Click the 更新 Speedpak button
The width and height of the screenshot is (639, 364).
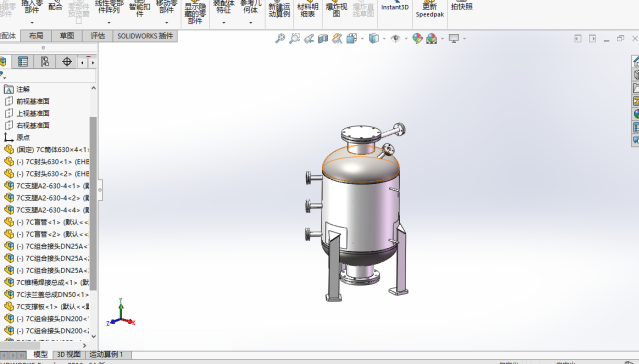(430, 8)
